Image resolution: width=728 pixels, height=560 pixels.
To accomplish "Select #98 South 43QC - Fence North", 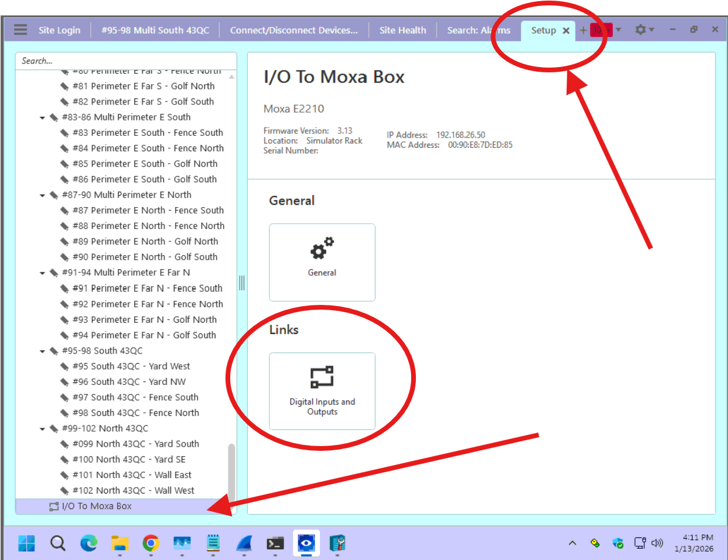I will pyautogui.click(x=136, y=413).
